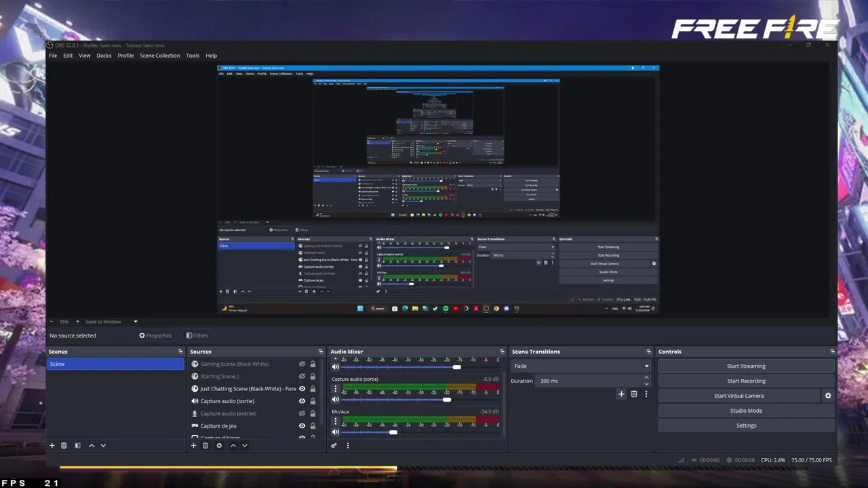Open the File menu

click(x=53, y=56)
